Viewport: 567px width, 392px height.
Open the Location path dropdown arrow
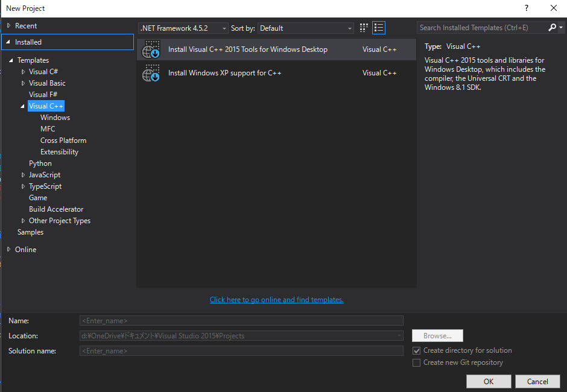pyautogui.click(x=399, y=335)
